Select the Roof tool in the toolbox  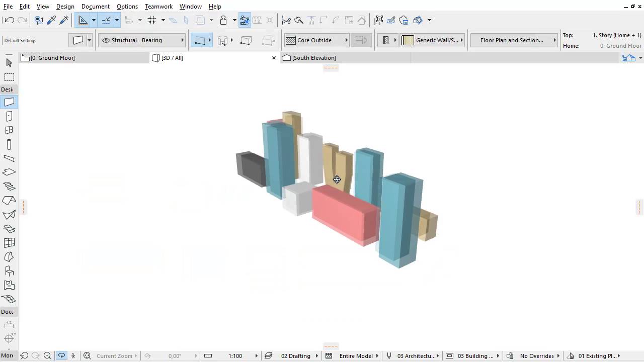9,201
